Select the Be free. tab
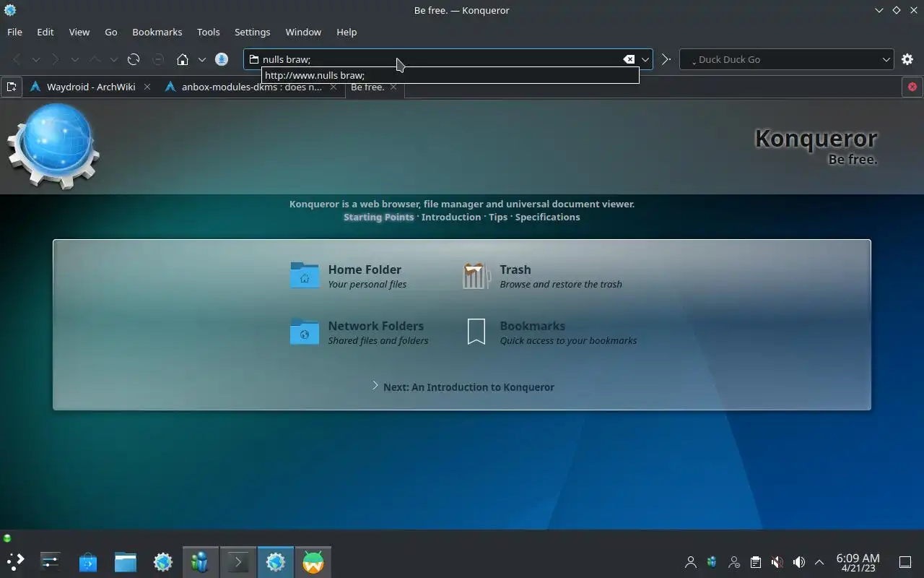Viewport: 924px width, 578px height. 375,87
